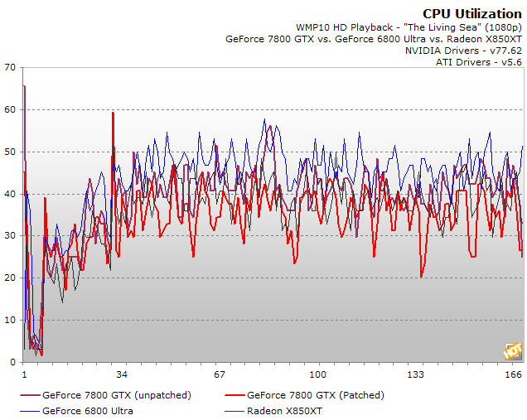
Task: Click the blue line swatch for GeForce 6800 Ultra
Action: pos(30,411)
